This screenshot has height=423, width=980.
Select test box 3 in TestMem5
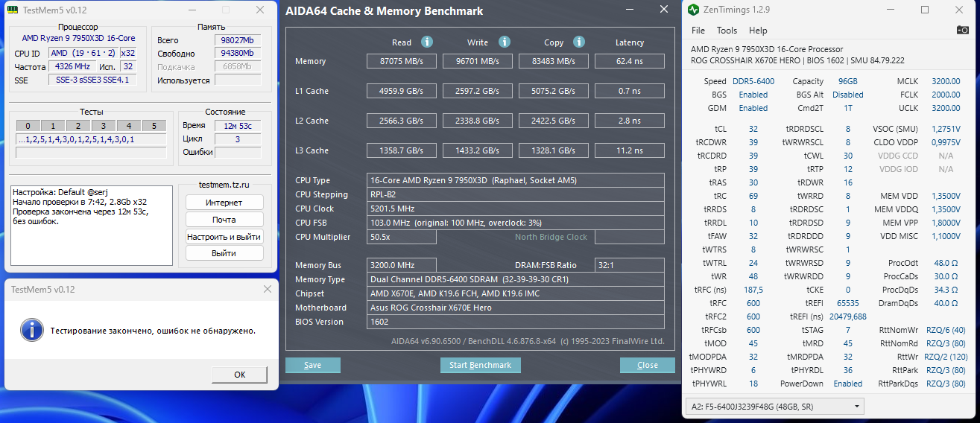click(104, 125)
